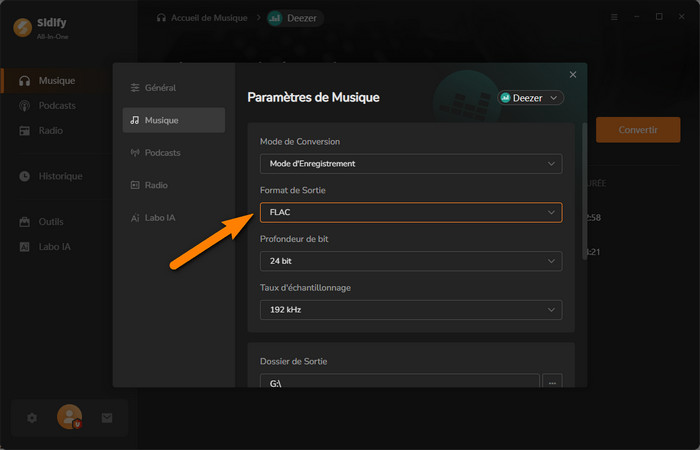Viewport: 700px width, 450px height.
Task: Close the Paramètres de Musique dialog
Action: pos(573,75)
